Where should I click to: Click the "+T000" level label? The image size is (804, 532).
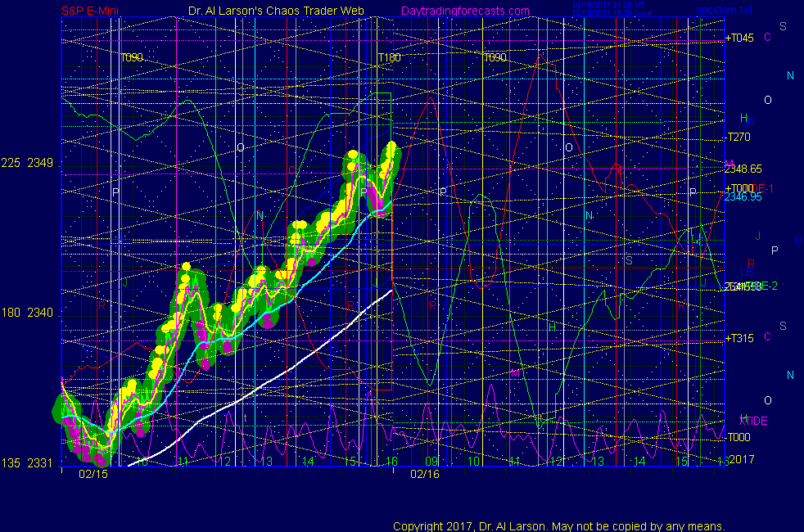pyautogui.click(x=739, y=188)
